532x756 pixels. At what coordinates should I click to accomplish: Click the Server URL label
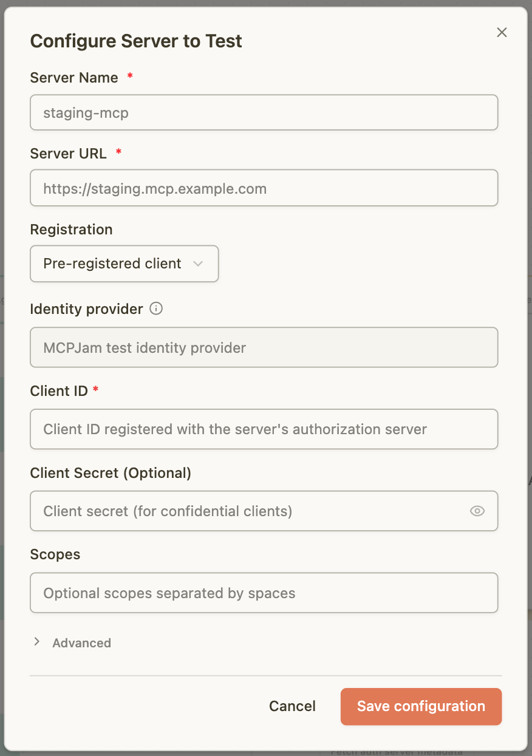pos(69,154)
